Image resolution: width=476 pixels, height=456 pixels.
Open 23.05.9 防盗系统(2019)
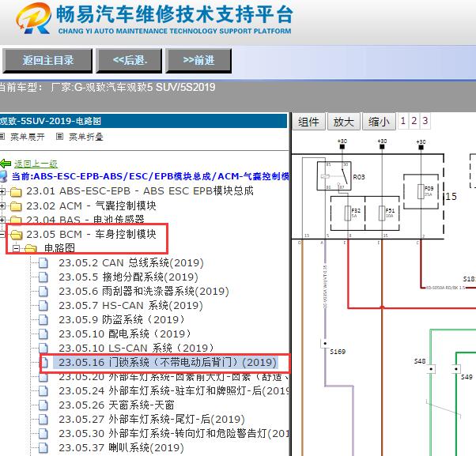coord(122,320)
